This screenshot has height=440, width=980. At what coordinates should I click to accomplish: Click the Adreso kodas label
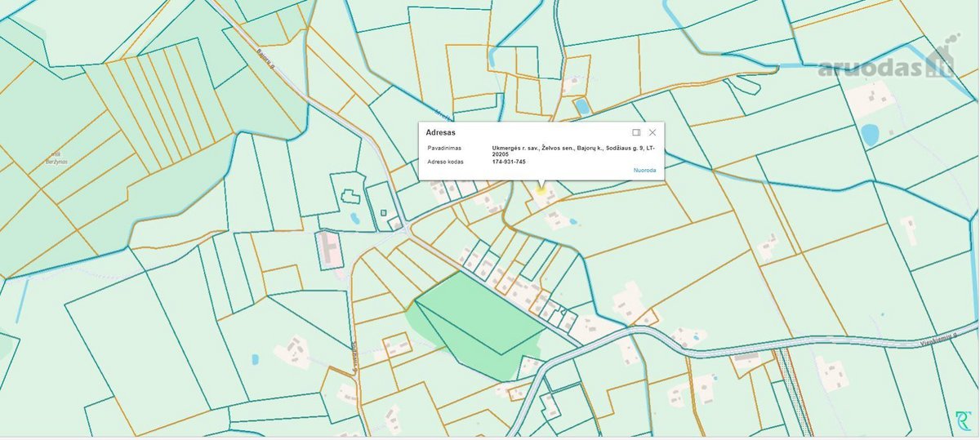pyautogui.click(x=446, y=162)
